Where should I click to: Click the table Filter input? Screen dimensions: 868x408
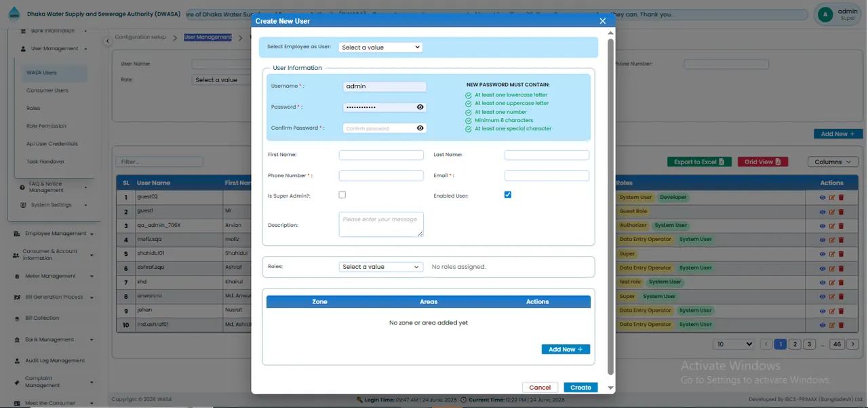point(159,162)
